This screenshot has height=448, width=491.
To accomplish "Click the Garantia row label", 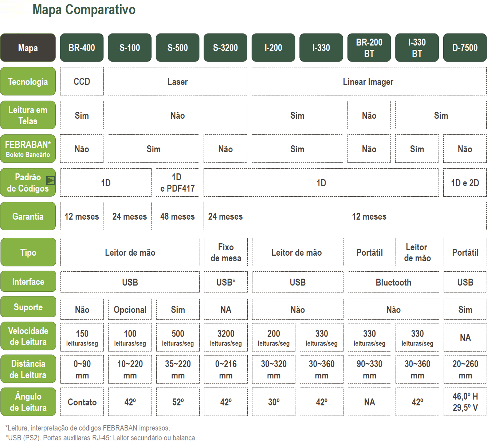I will [28, 216].
